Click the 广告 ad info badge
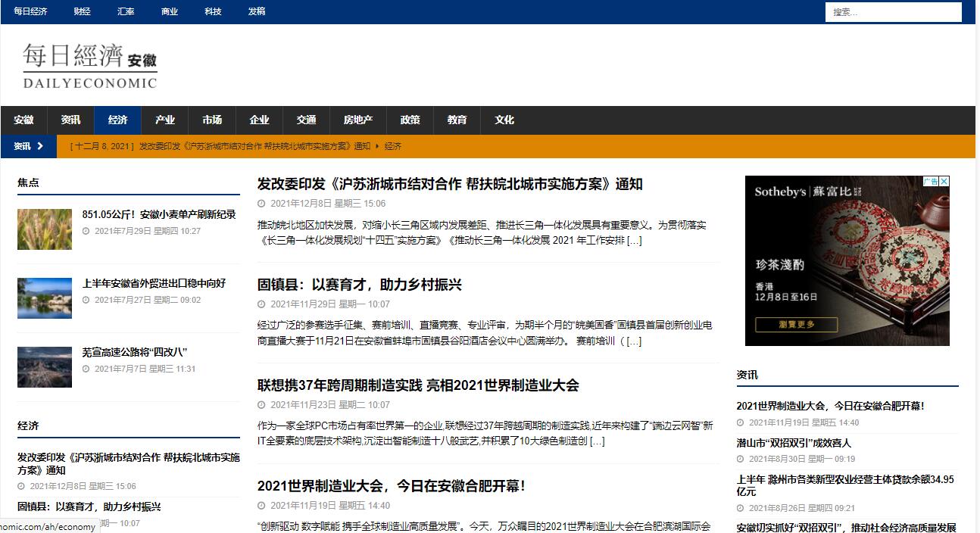980x533 pixels. tap(931, 181)
